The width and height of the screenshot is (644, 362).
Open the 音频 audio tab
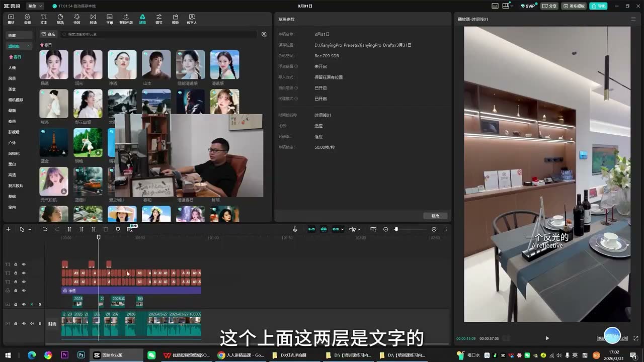pos(28,19)
